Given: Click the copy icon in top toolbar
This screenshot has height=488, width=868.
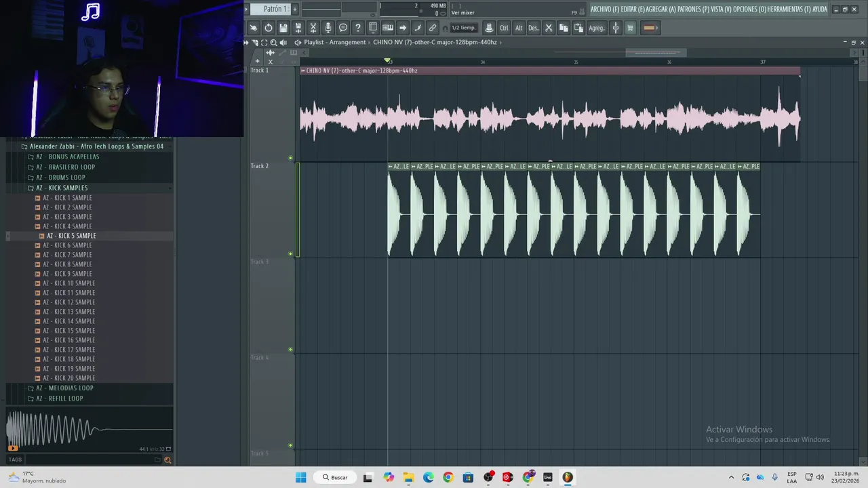Looking at the screenshot, I should point(563,28).
